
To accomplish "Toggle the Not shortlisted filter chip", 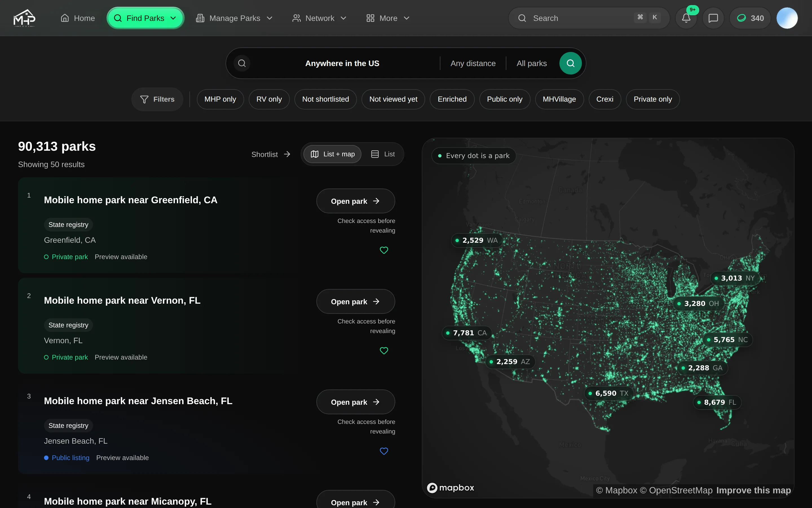I will (325, 99).
